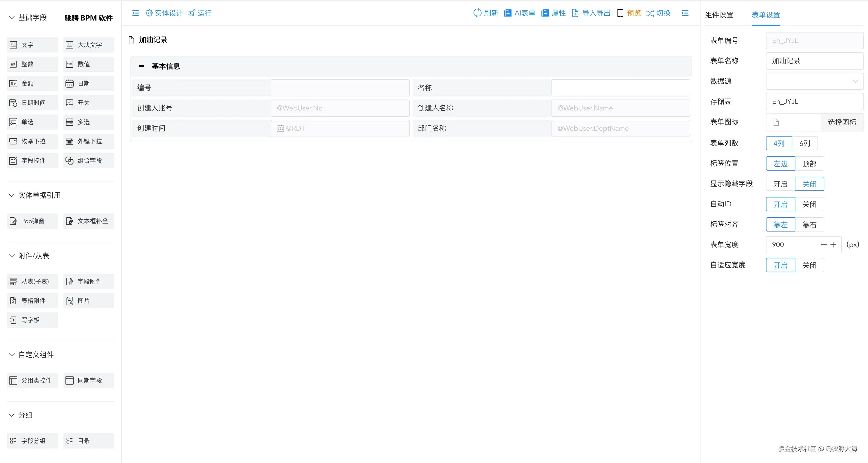Set form columns to 6列

click(x=805, y=143)
